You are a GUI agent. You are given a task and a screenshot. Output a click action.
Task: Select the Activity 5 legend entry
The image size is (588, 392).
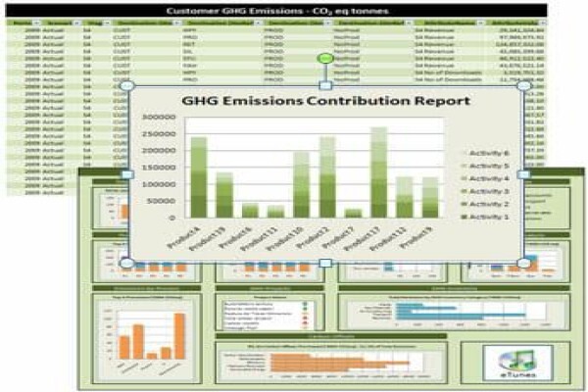click(x=486, y=166)
